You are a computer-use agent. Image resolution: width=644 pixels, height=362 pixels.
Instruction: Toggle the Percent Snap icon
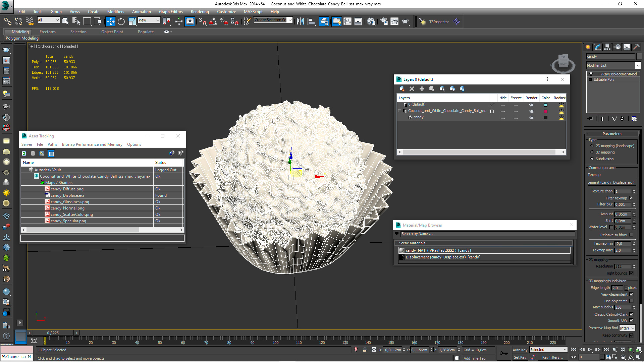click(224, 21)
